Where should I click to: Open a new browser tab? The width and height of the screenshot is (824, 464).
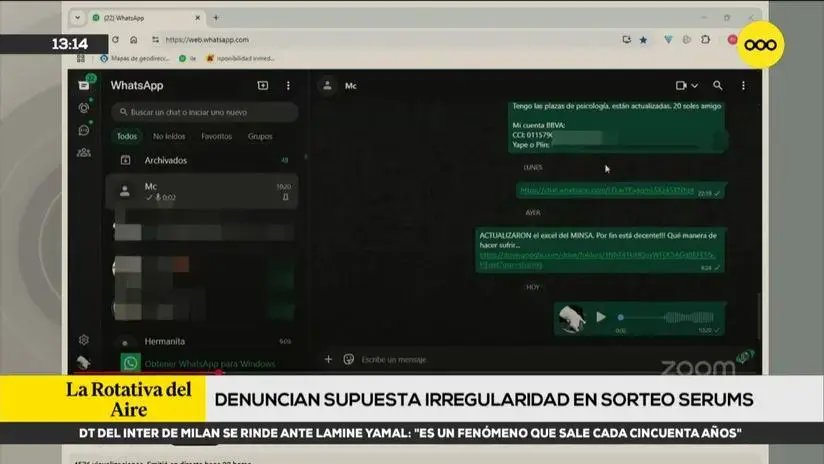click(215, 18)
